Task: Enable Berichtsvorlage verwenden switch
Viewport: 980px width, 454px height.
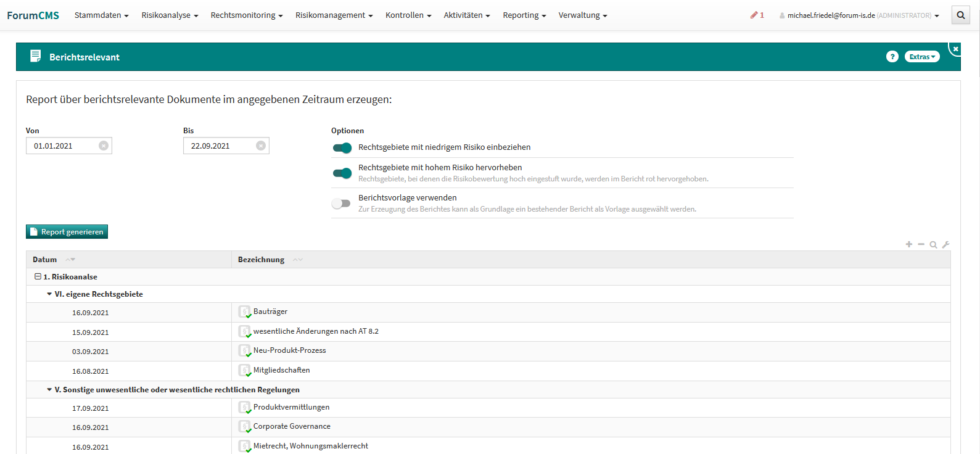Action: tap(341, 203)
